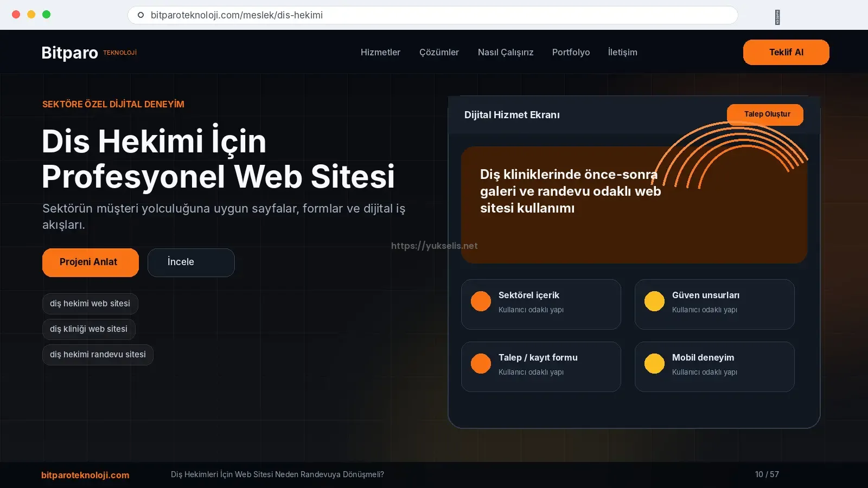
Task: Open the Portfolyo page
Action: pos(571,52)
